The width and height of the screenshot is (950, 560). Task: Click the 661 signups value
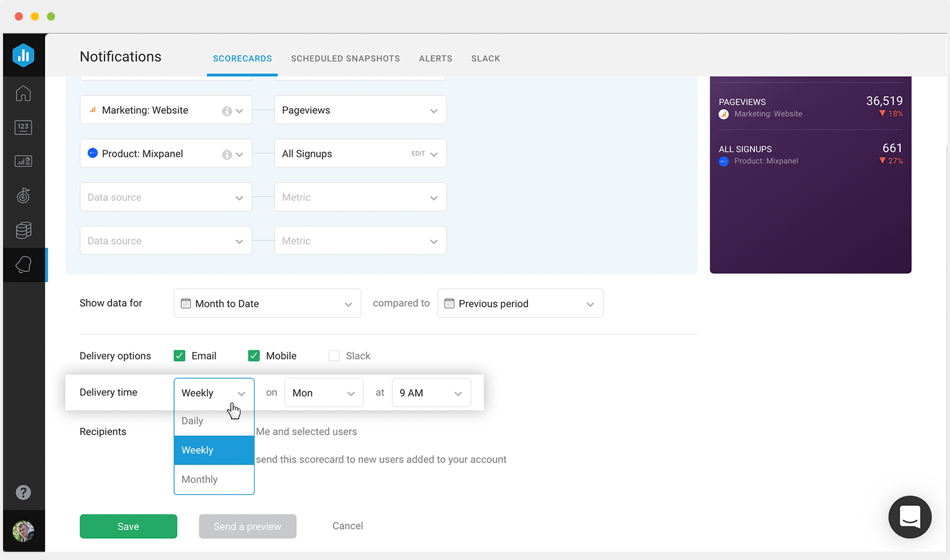892,148
